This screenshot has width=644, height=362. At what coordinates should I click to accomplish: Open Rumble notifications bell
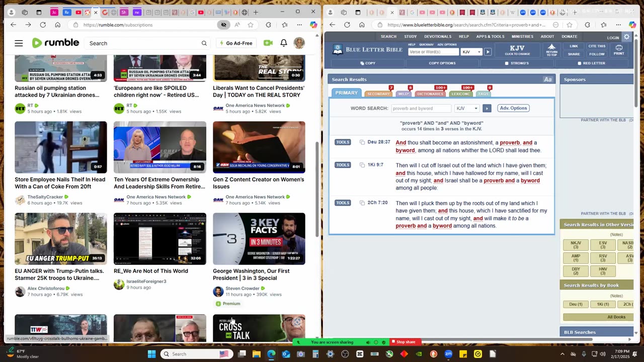coord(284,43)
